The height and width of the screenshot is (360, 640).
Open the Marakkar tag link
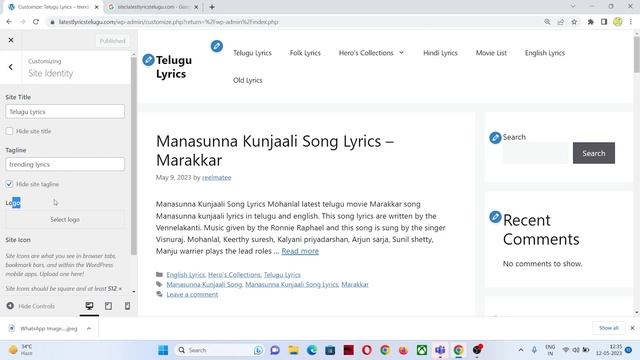(355, 284)
